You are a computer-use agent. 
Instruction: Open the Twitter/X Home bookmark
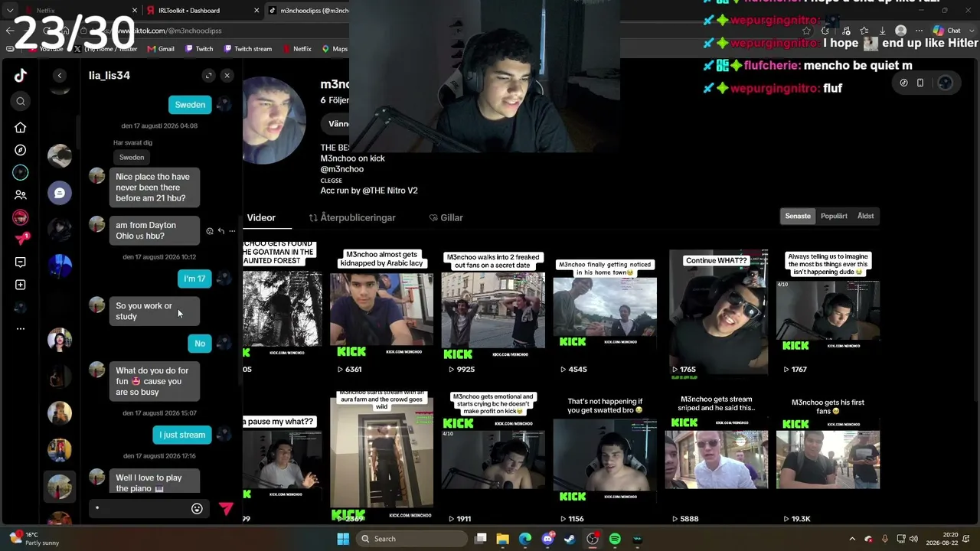pyautogui.click(x=106, y=49)
